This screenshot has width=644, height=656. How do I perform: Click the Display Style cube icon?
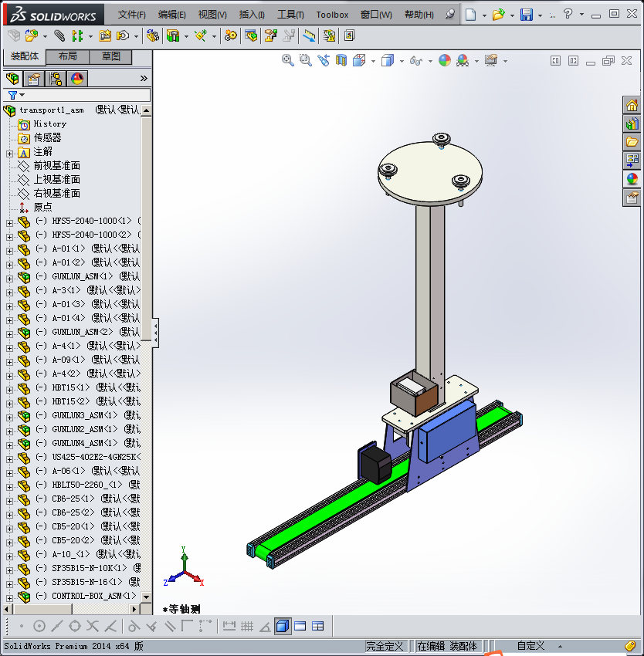pyautogui.click(x=388, y=61)
